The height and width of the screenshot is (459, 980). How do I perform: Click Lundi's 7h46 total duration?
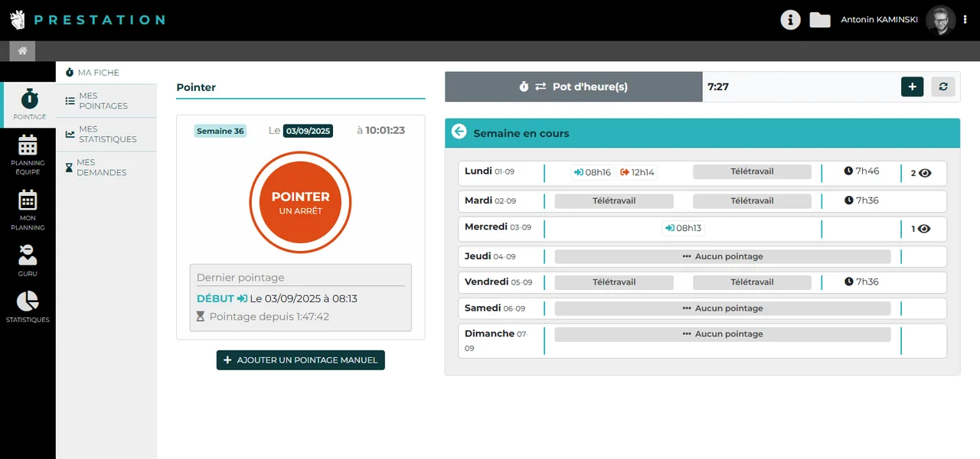click(861, 171)
